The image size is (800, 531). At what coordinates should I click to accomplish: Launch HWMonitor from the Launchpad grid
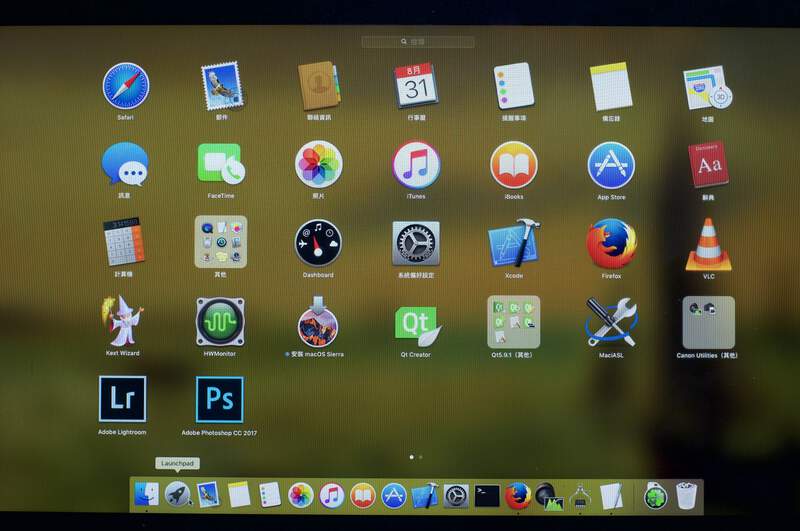coord(220,322)
